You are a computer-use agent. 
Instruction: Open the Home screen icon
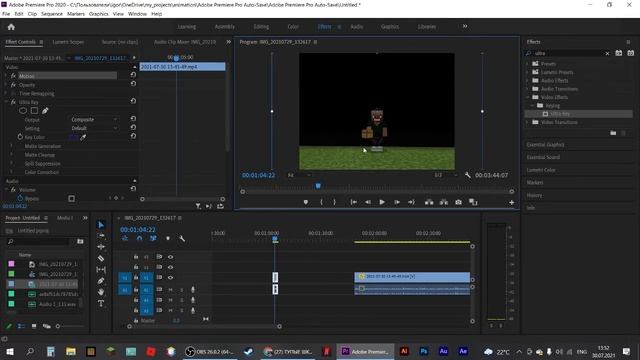(11, 27)
